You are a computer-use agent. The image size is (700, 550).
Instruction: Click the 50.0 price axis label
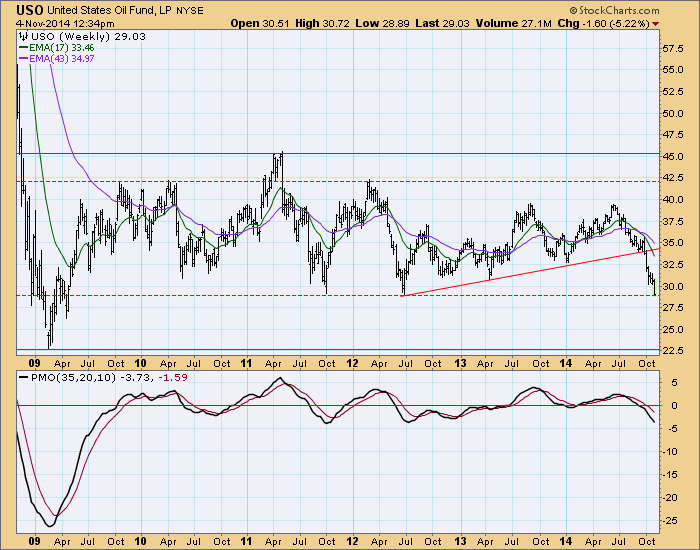pyautogui.click(x=673, y=113)
